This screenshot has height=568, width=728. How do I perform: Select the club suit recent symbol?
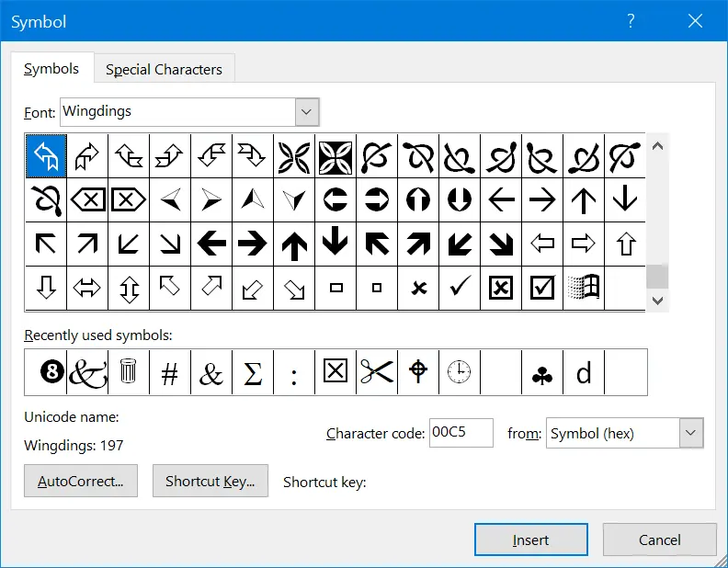point(542,372)
